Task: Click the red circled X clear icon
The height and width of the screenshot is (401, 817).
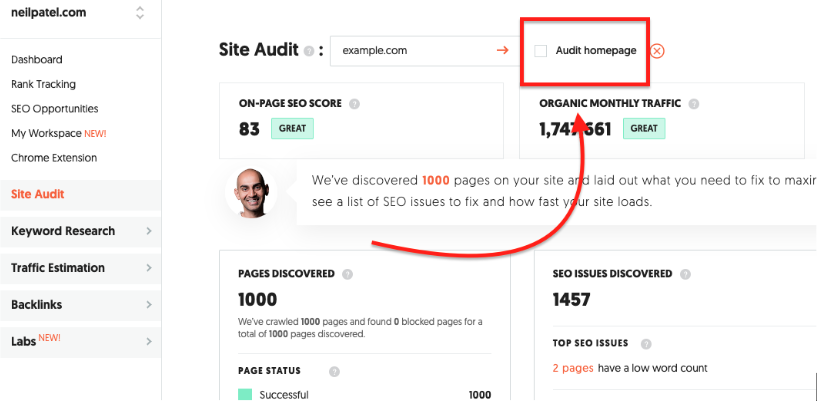Action: point(657,51)
